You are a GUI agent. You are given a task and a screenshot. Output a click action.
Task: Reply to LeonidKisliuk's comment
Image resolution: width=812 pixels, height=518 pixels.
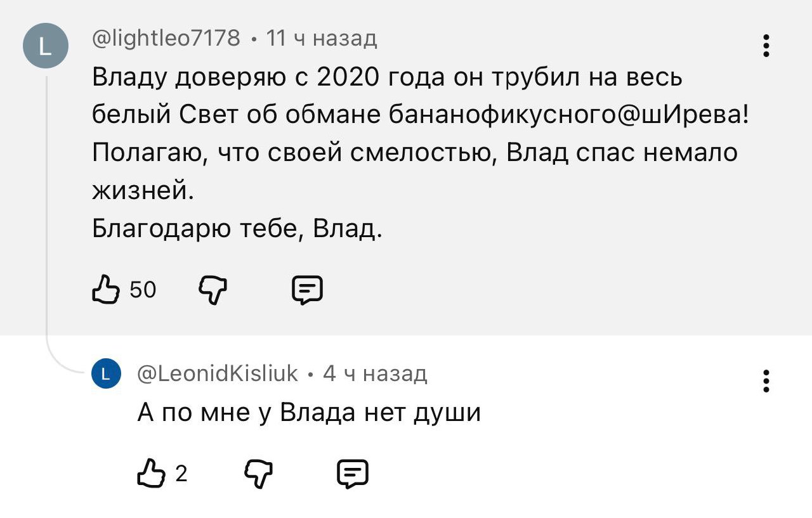[353, 474]
